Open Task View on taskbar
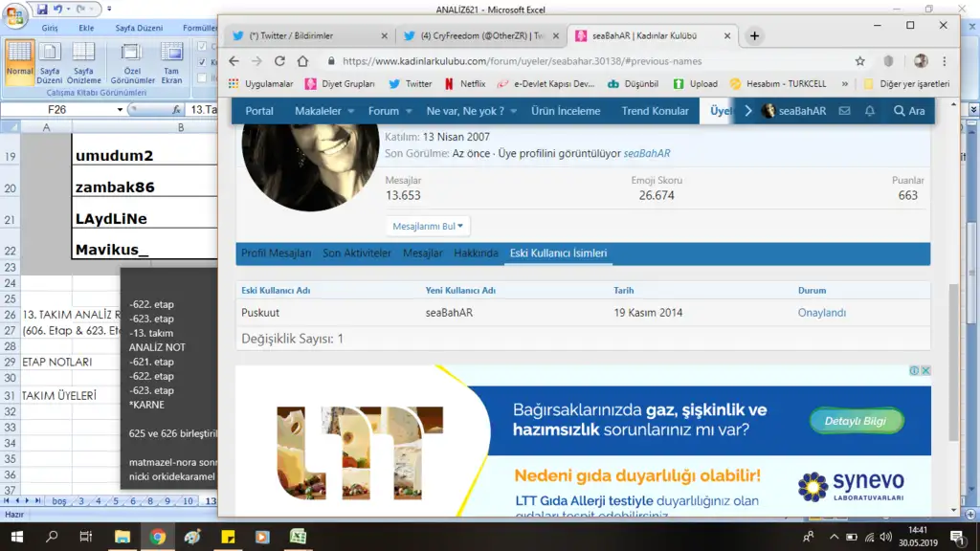980x551 pixels. 85,537
